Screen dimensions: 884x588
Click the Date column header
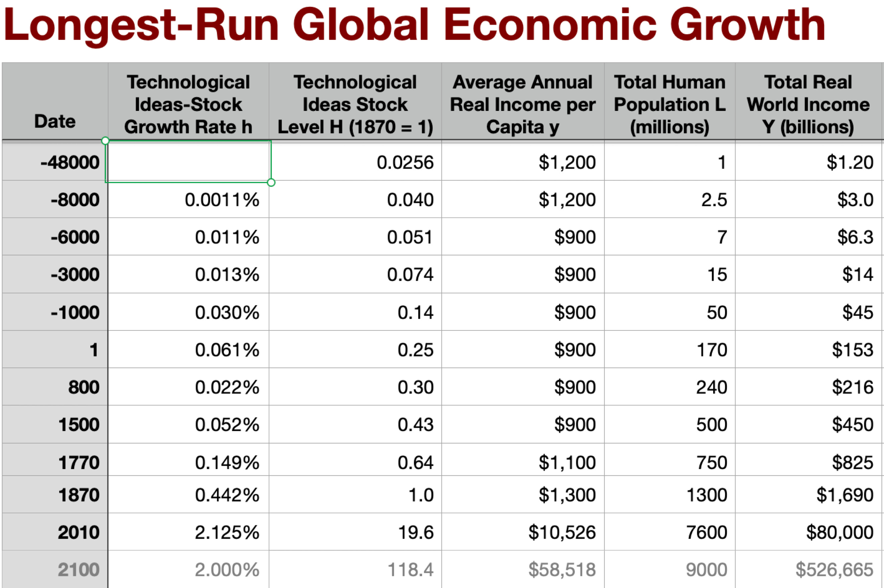55,121
